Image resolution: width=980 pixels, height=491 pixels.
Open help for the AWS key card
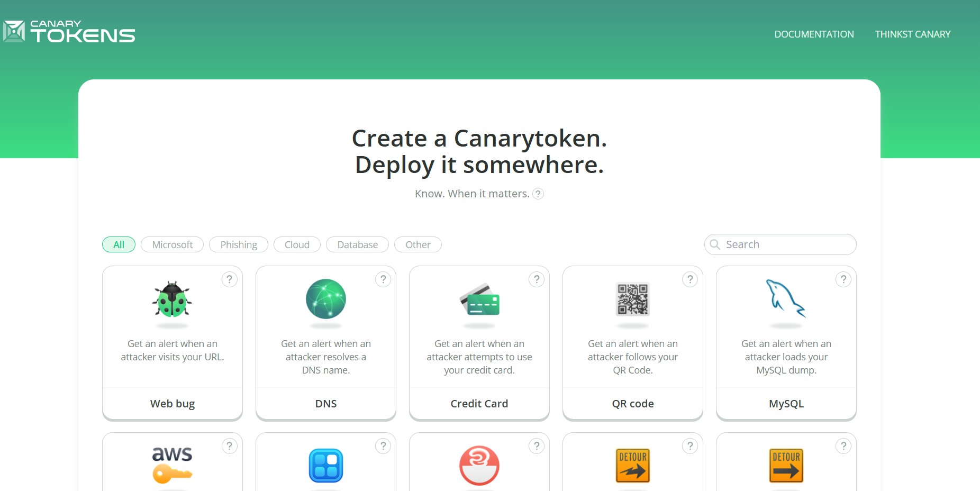(229, 446)
